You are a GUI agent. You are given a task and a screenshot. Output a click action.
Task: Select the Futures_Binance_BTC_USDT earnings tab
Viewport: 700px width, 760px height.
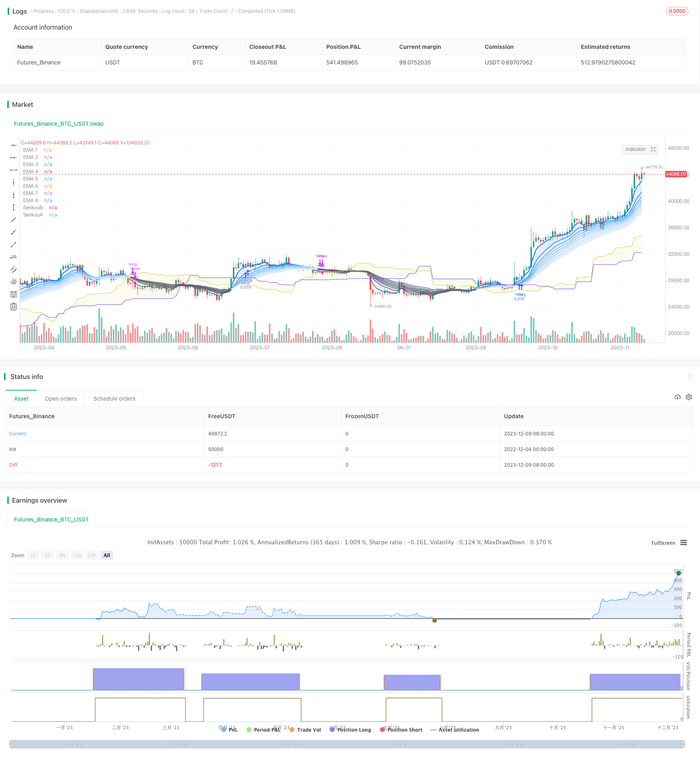[51, 519]
